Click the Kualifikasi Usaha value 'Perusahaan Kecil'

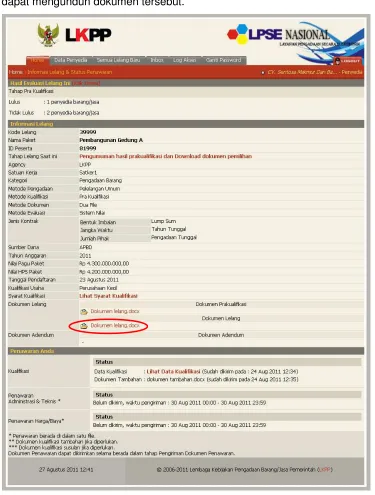[98, 288]
